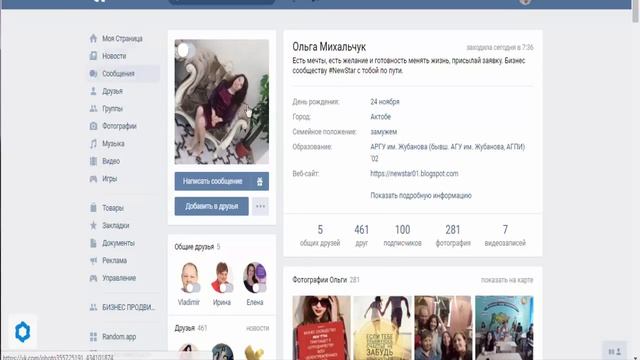Click the 100 подписчиков counter
Image resolution: width=640 pixels, height=360 pixels.
402,235
